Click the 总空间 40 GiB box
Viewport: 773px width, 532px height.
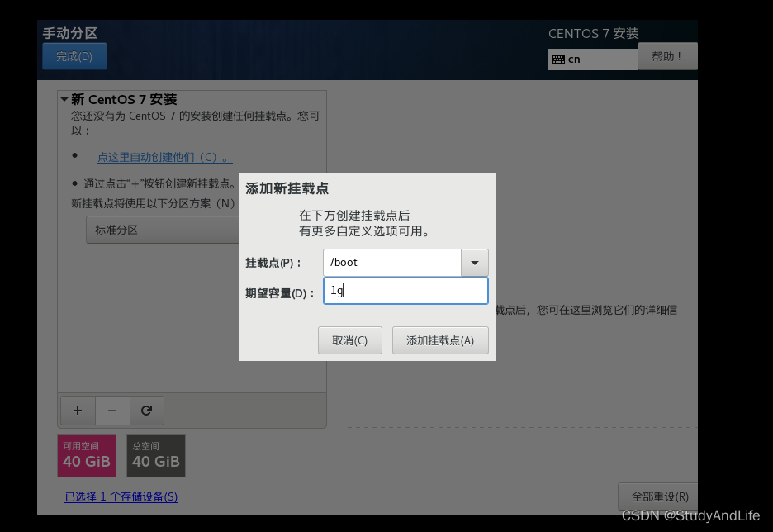[156, 455]
